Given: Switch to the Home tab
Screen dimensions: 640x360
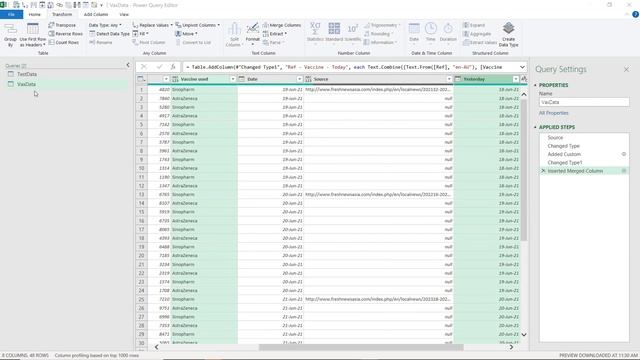Looking at the screenshot, I should pos(35,14).
